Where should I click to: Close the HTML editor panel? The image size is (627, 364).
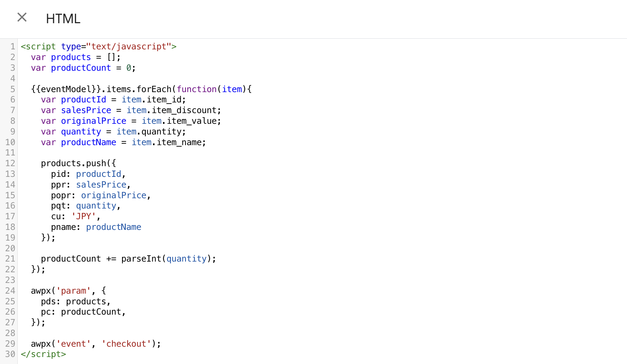(22, 17)
